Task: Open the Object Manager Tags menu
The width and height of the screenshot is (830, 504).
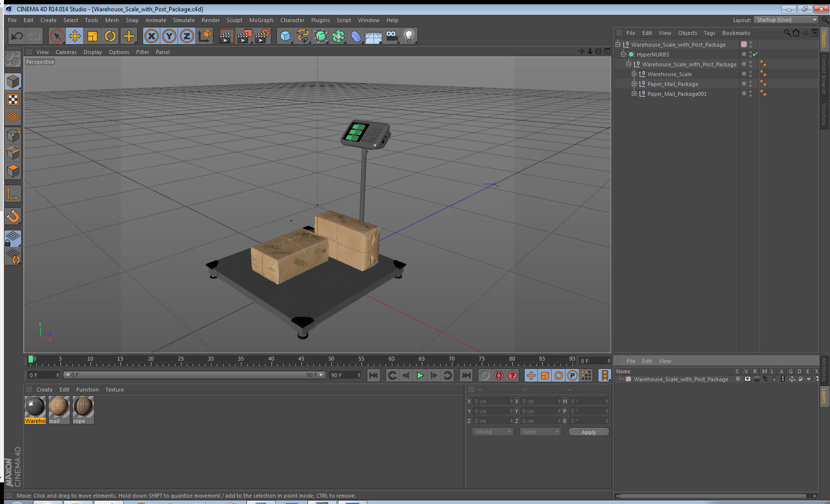Action: point(709,33)
